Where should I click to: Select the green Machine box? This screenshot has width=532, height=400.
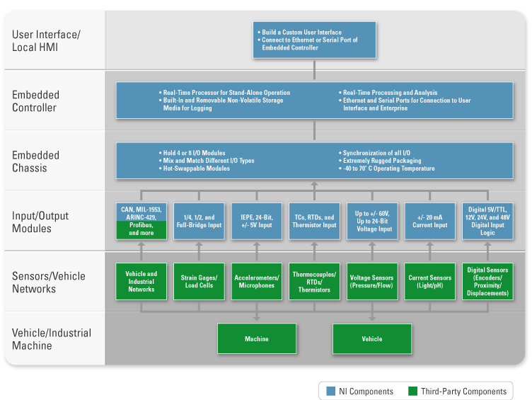click(257, 339)
